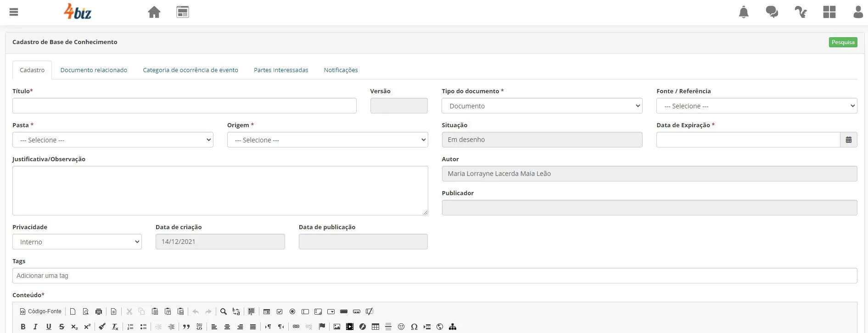Click the editor Preview icon
868x333 pixels.
pos(85,311)
